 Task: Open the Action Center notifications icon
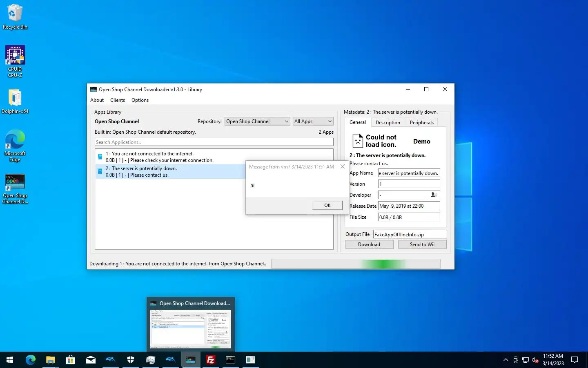pos(575,360)
